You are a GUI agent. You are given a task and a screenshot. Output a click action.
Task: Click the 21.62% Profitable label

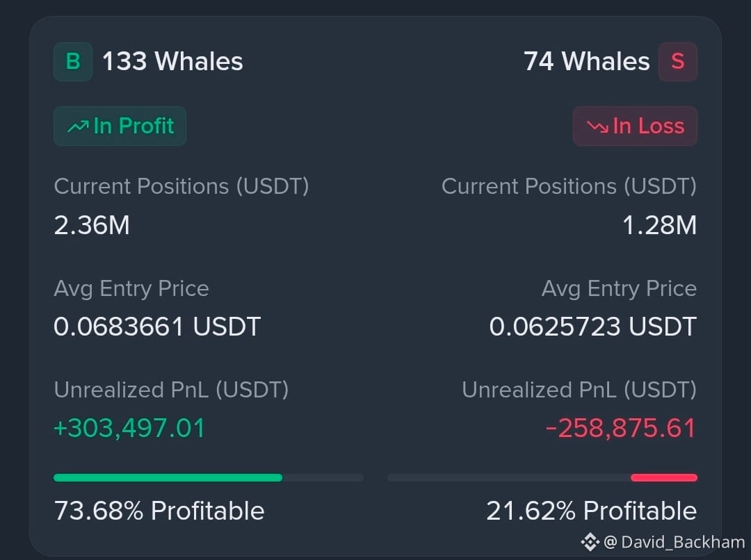(x=592, y=511)
